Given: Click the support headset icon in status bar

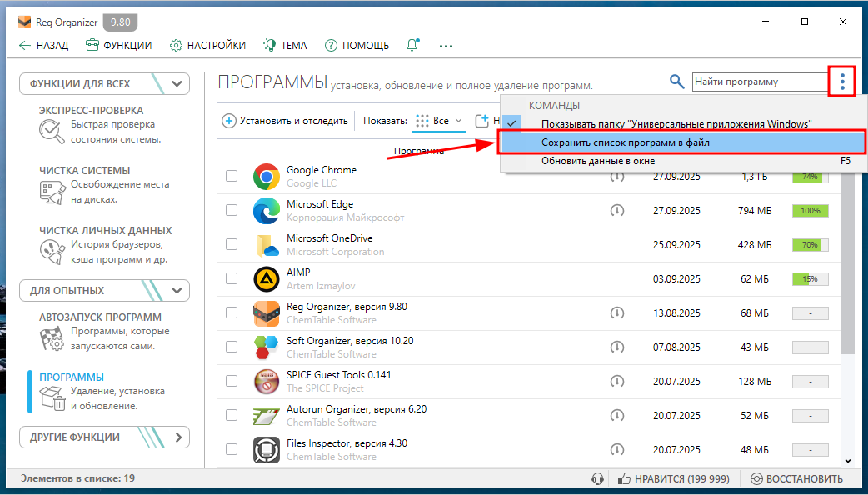Looking at the screenshot, I should point(596,478).
